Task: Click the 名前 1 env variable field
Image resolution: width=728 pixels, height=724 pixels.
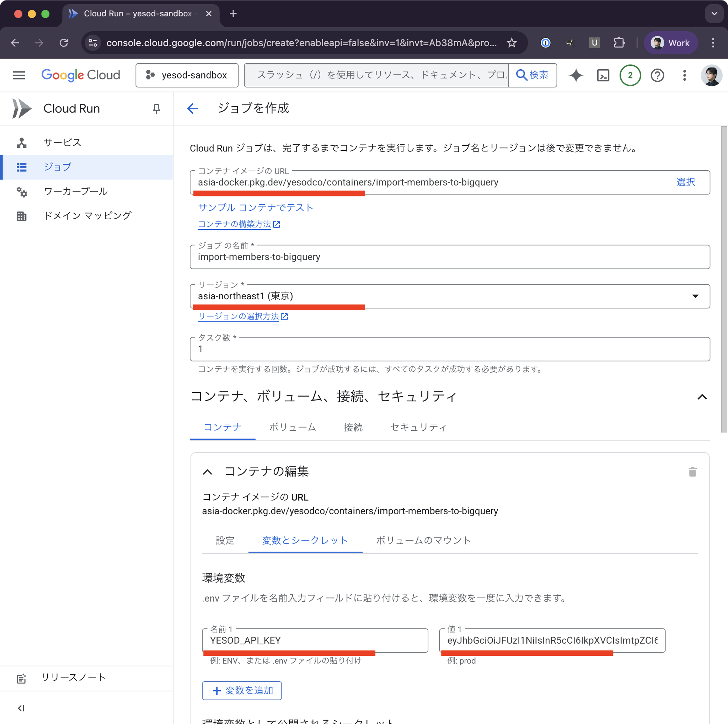Action: [x=315, y=640]
